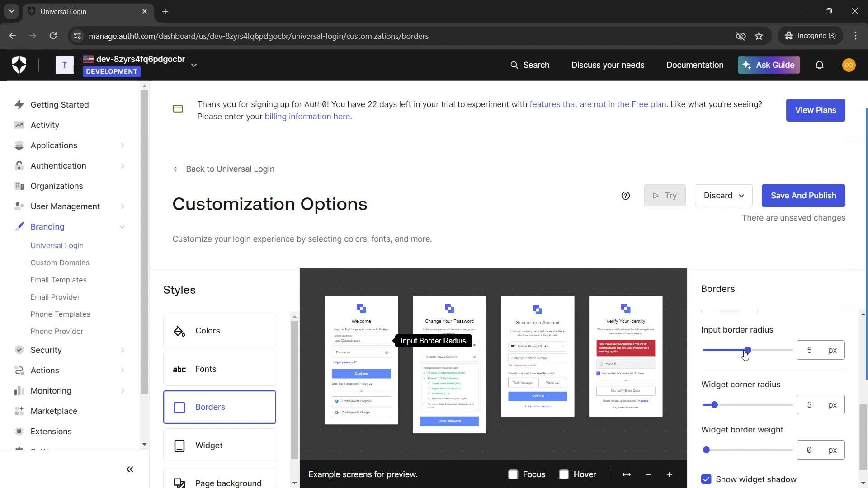868x488 pixels.
Task: Click the Security shield icon
Action: click(19, 350)
